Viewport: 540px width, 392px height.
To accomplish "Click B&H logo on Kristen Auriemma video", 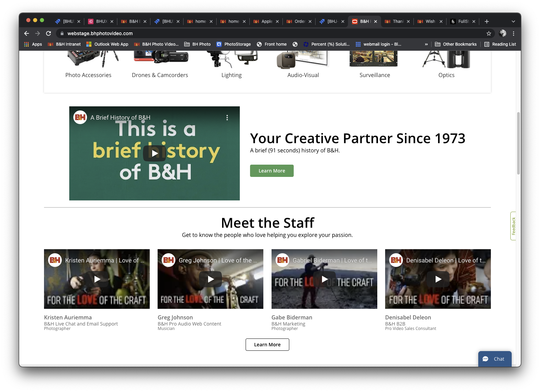I will pyautogui.click(x=55, y=260).
